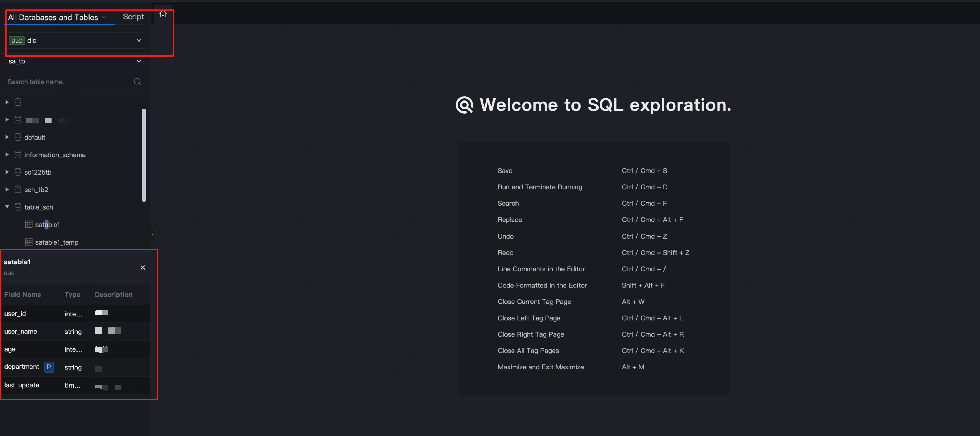Select the satable1_temp table

[x=56, y=242]
